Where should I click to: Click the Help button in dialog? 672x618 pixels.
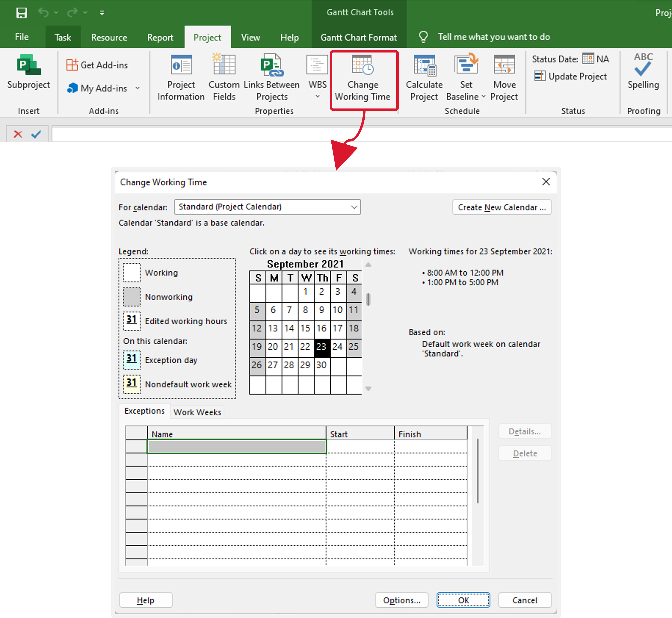coord(146,600)
